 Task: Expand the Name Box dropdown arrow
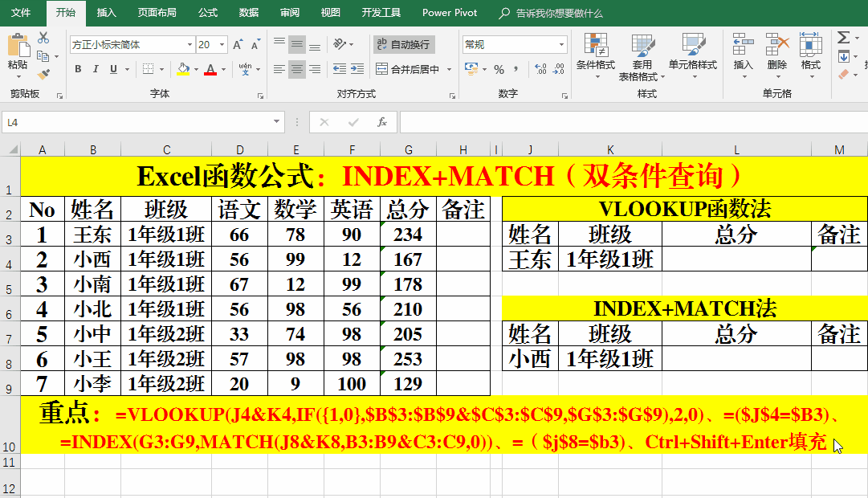pos(276,122)
